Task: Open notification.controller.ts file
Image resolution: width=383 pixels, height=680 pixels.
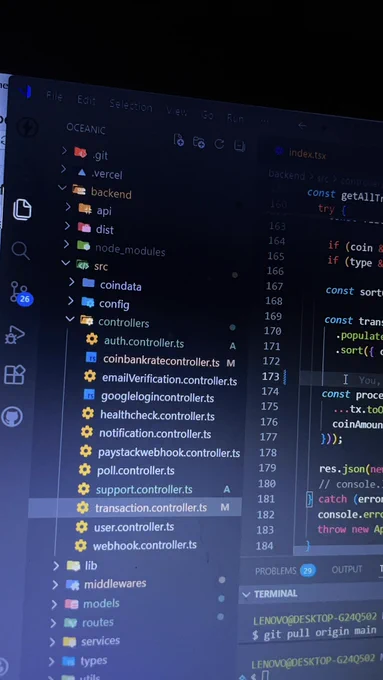Action: [x=155, y=433]
